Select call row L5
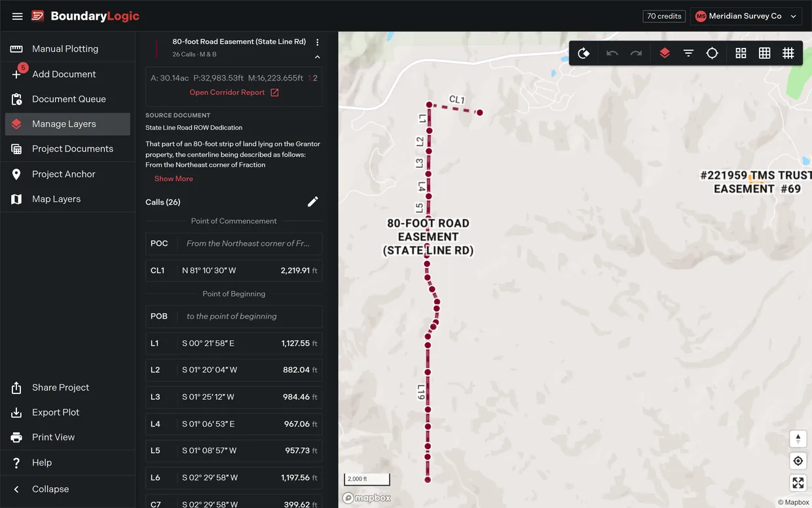The image size is (812, 508). tap(234, 450)
